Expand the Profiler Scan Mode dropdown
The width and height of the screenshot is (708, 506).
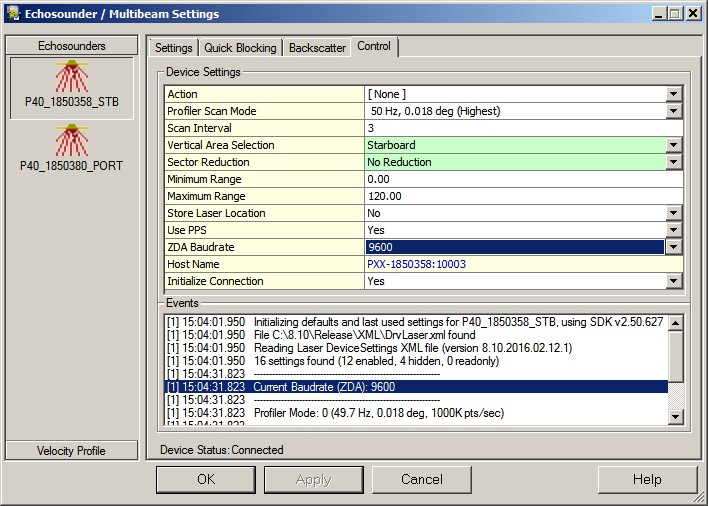(674, 111)
